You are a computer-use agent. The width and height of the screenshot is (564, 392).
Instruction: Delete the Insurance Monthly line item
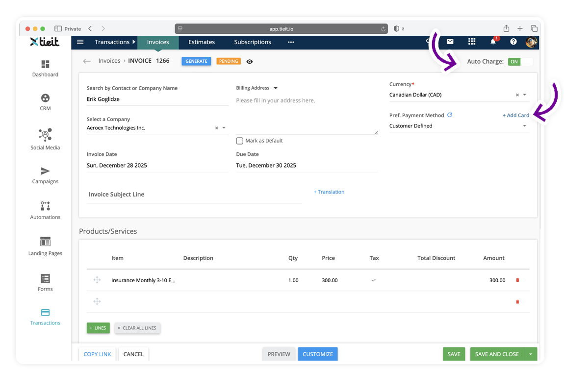click(517, 280)
